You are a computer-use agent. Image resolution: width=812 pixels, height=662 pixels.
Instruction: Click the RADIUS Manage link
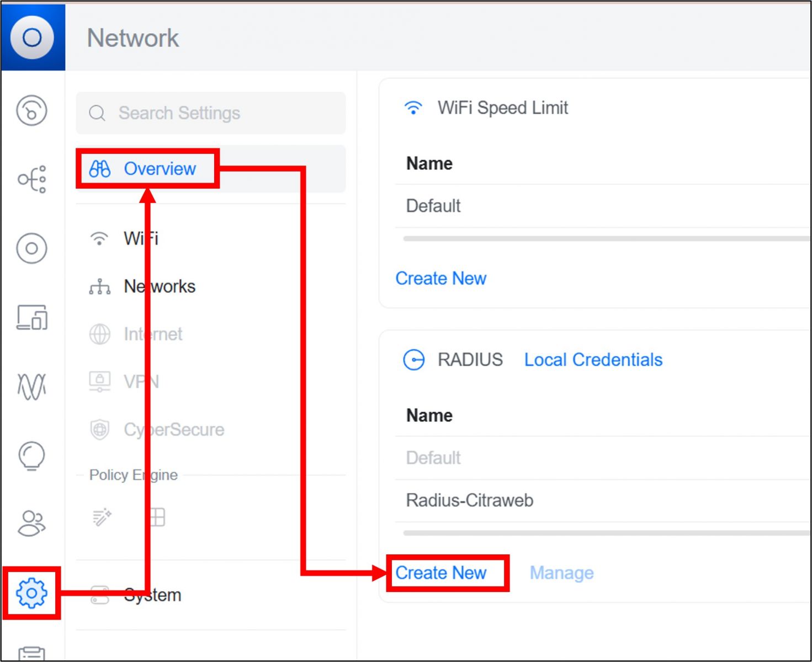point(561,573)
